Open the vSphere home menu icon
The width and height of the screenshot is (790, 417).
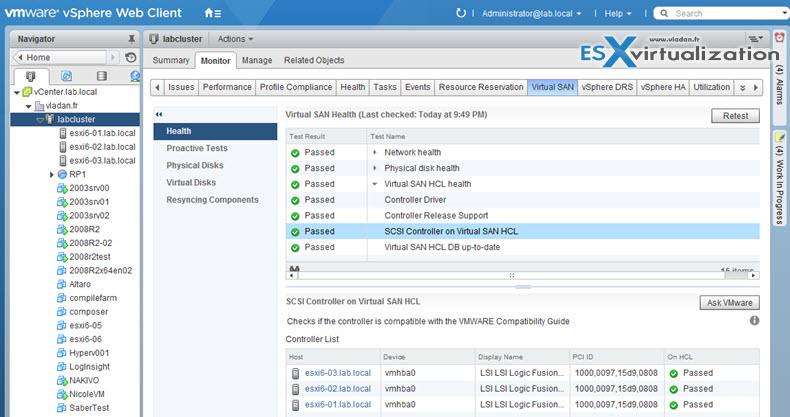click(213, 14)
